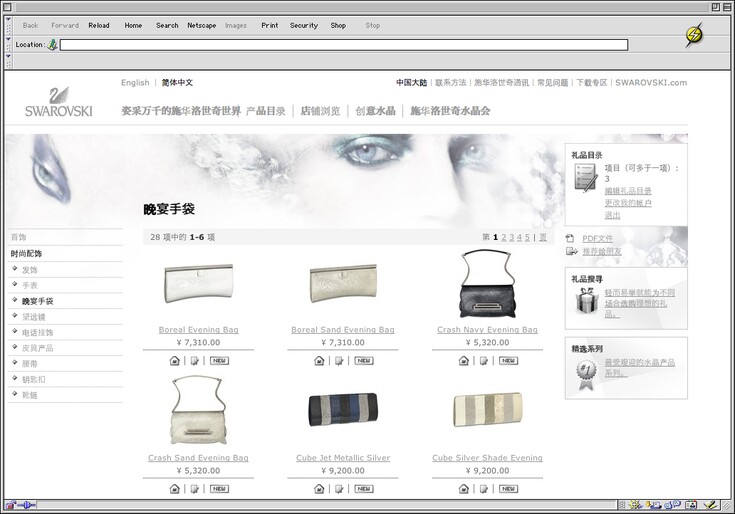Viewport: 735px width, 514px height.
Task: Open the 常见问题 link
Action: click(552, 82)
